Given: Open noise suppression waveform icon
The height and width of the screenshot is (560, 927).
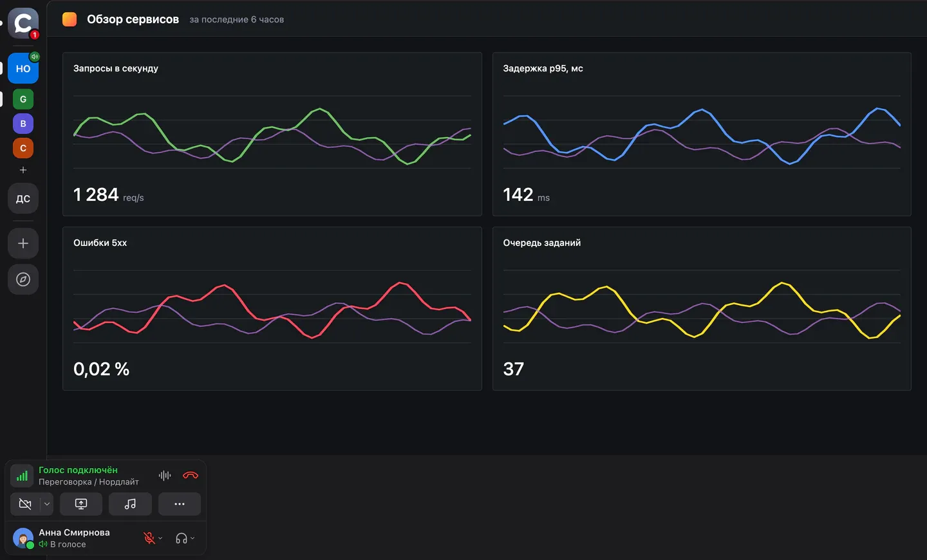Looking at the screenshot, I should (x=165, y=476).
